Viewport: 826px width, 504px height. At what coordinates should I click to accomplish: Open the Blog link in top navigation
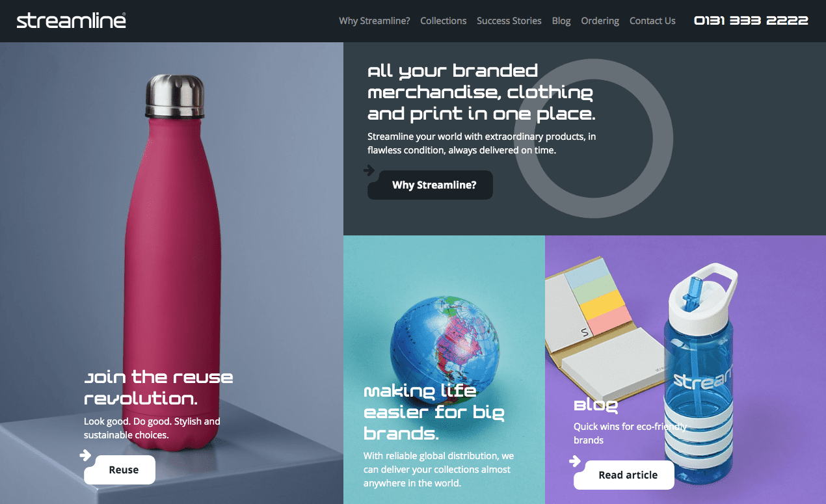click(561, 21)
